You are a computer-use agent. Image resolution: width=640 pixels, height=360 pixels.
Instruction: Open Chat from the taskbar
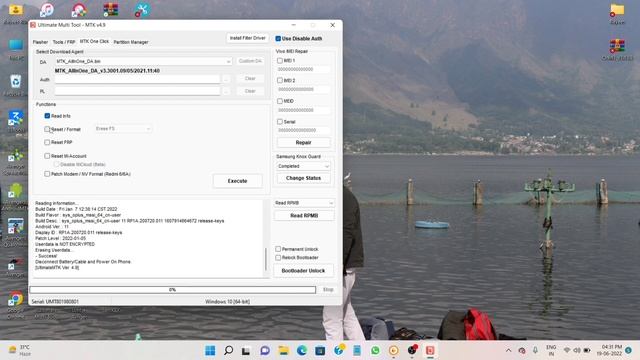265,350
